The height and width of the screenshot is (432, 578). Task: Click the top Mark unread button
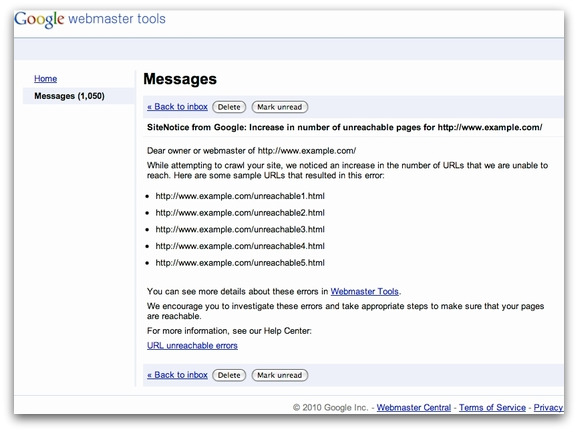pos(279,107)
